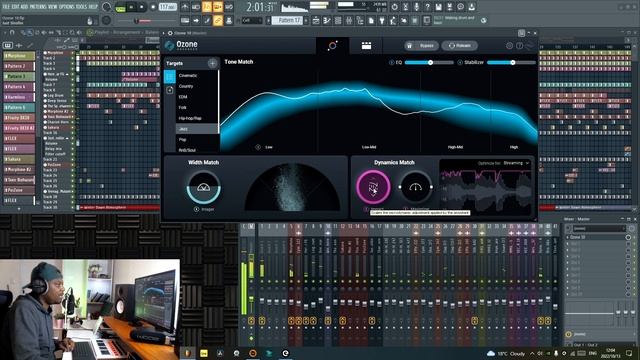Viewport: 640px width, 360px height.
Task: Toggle the Ozone 10 slot enable LED
Action: pos(629,237)
